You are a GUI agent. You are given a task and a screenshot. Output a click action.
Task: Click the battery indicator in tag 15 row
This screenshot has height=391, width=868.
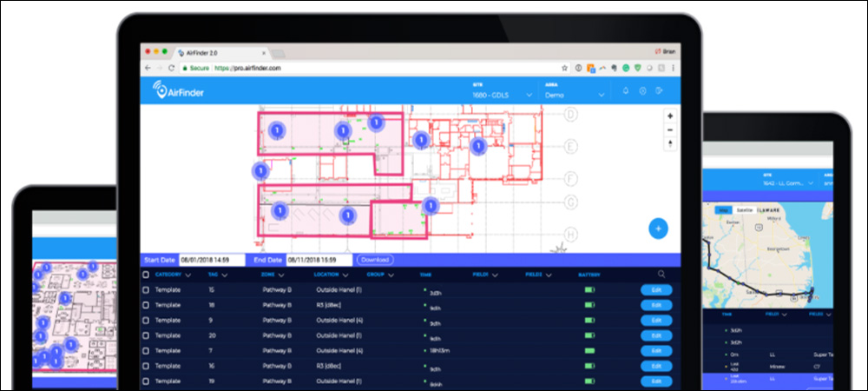tap(590, 289)
